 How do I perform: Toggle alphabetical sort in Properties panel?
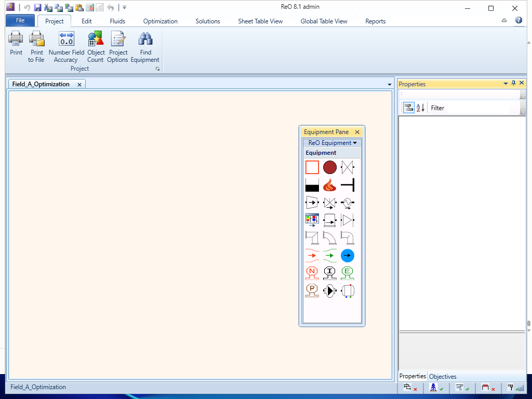click(420, 108)
